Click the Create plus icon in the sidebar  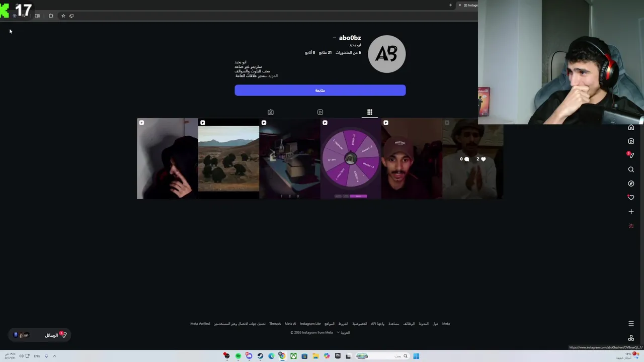(631, 212)
